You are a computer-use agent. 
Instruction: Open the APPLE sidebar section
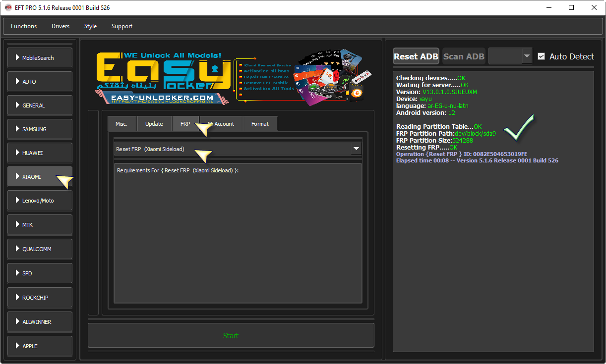(40, 346)
